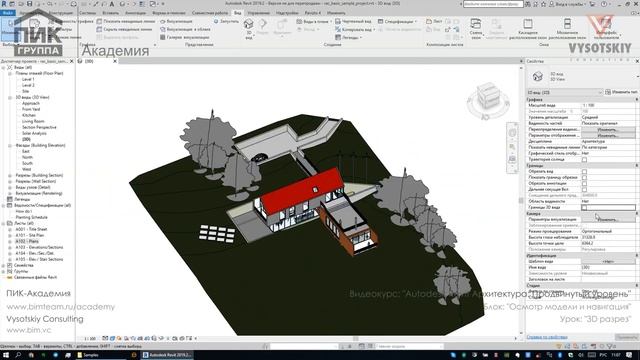This screenshot has height=360, width=640.
Task: Select Planting Schedule in Project Browser
Action: (x=31, y=218)
